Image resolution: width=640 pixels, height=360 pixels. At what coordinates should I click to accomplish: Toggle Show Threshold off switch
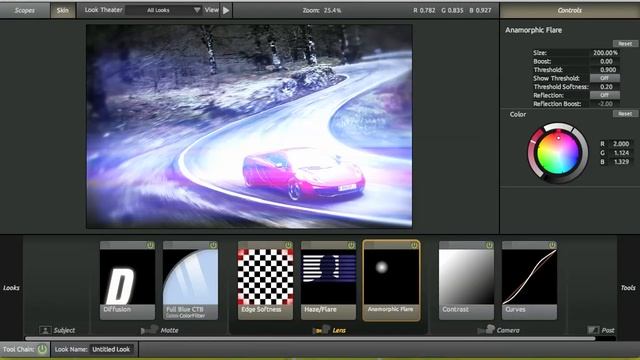[604, 78]
